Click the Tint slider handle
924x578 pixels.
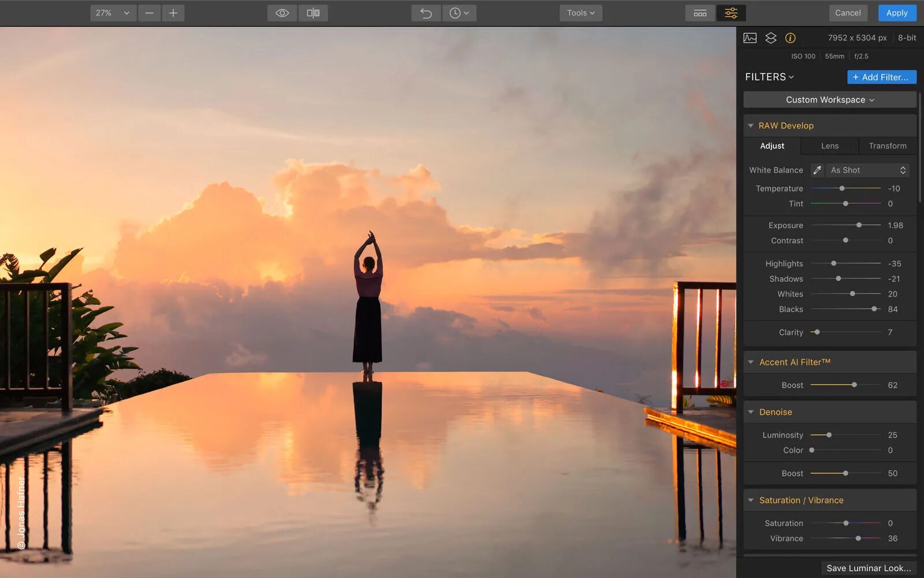coord(845,203)
